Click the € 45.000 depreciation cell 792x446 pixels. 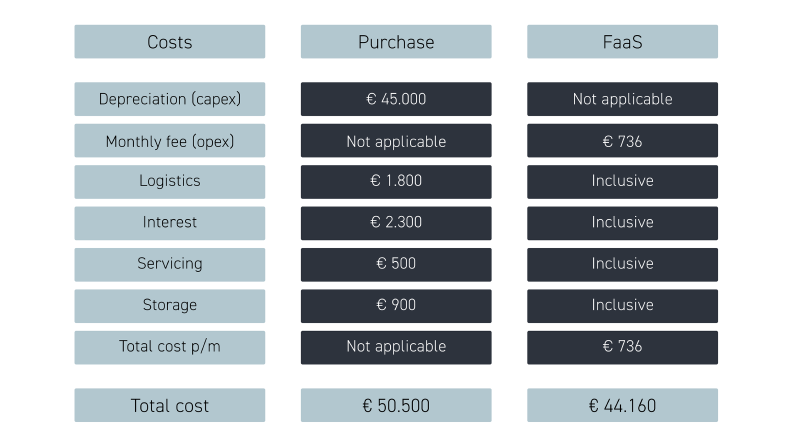(396, 99)
